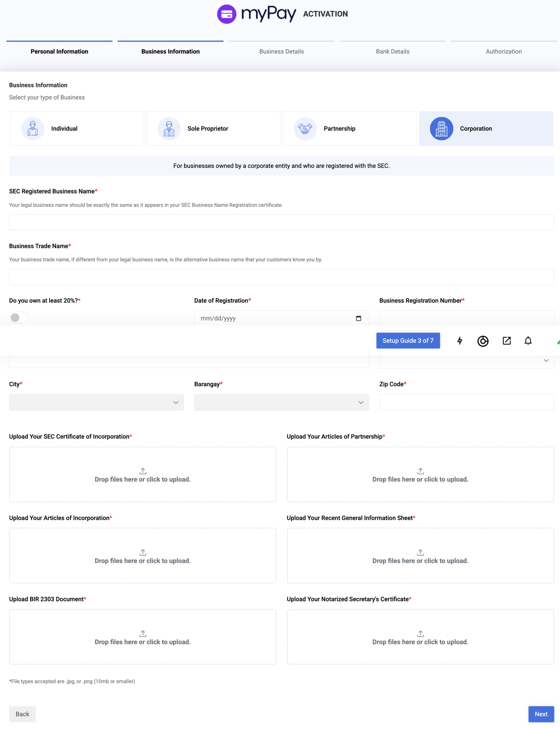Click the myPay logo icon
The height and width of the screenshot is (729, 560).
[x=226, y=14]
